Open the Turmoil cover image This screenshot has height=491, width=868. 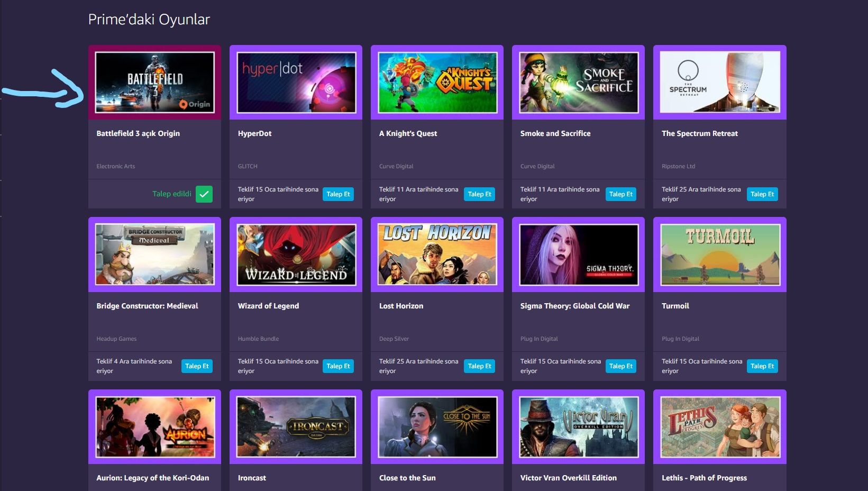click(x=720, y=254)
